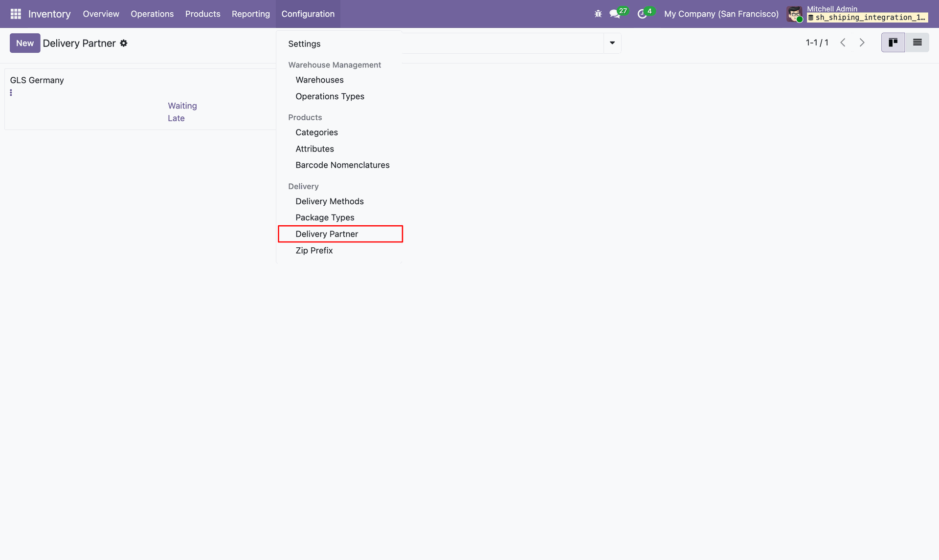Open the apps grid home menu
Viewport: 939px width, 560px height.
pos(16,14)
